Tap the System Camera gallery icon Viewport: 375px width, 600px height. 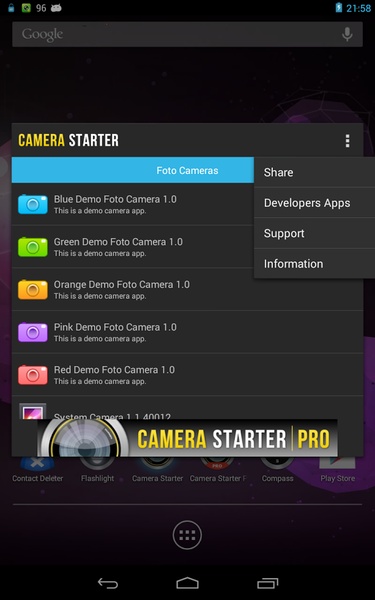click(33, 411)
